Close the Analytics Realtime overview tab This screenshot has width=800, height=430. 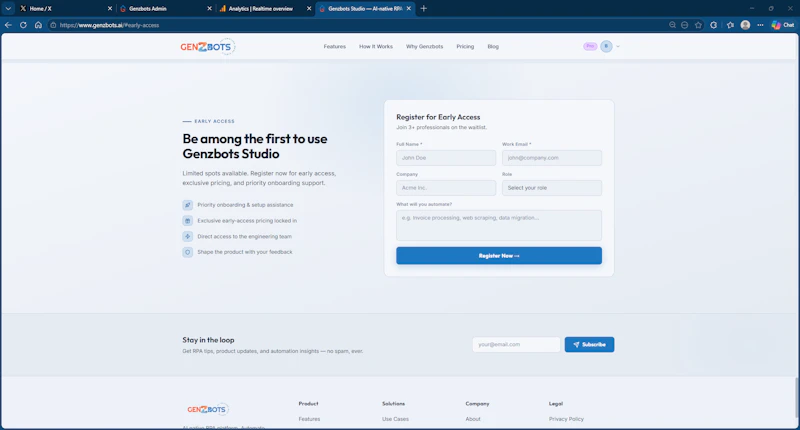point(309,9)
